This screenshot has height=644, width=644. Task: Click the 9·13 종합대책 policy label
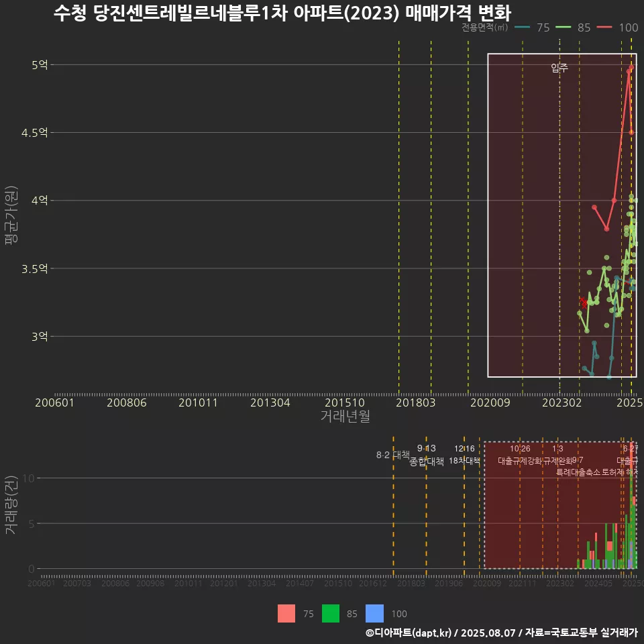427,455
